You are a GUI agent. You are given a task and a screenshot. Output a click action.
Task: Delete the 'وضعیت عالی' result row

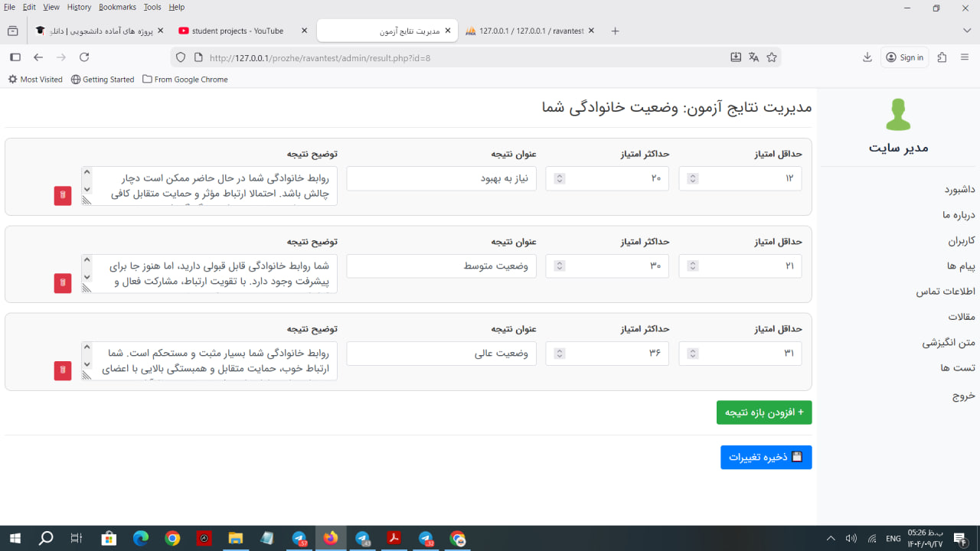coord(63,371)
